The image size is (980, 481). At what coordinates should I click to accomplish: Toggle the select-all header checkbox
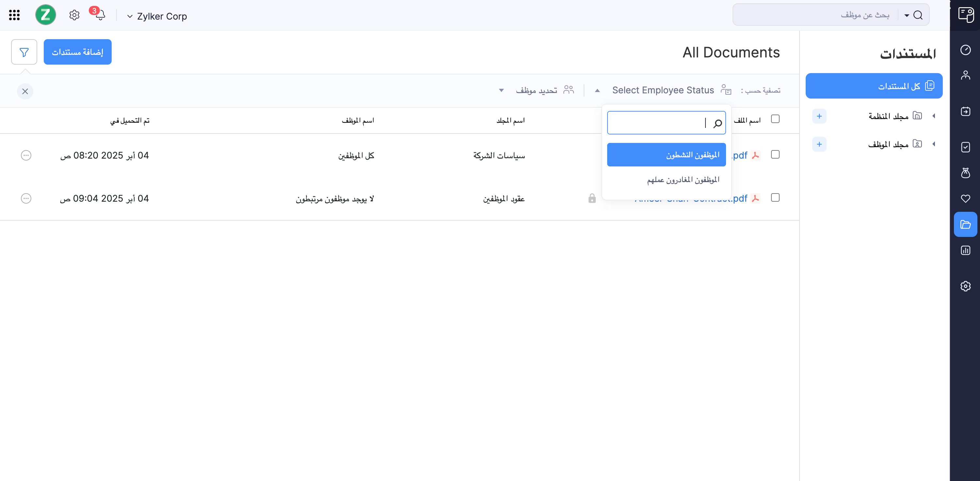pos(775,119)
